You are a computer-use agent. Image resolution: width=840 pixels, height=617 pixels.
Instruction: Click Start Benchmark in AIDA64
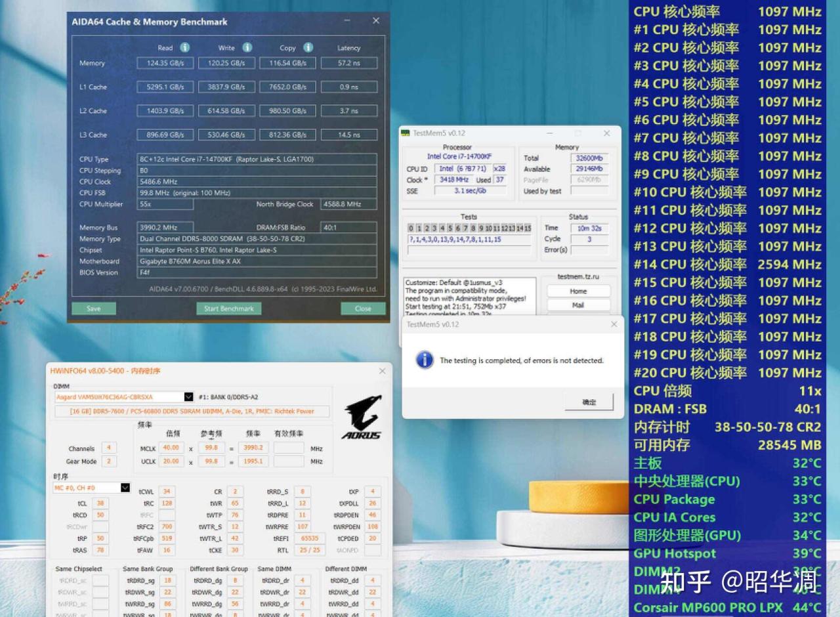pos(229,308)
